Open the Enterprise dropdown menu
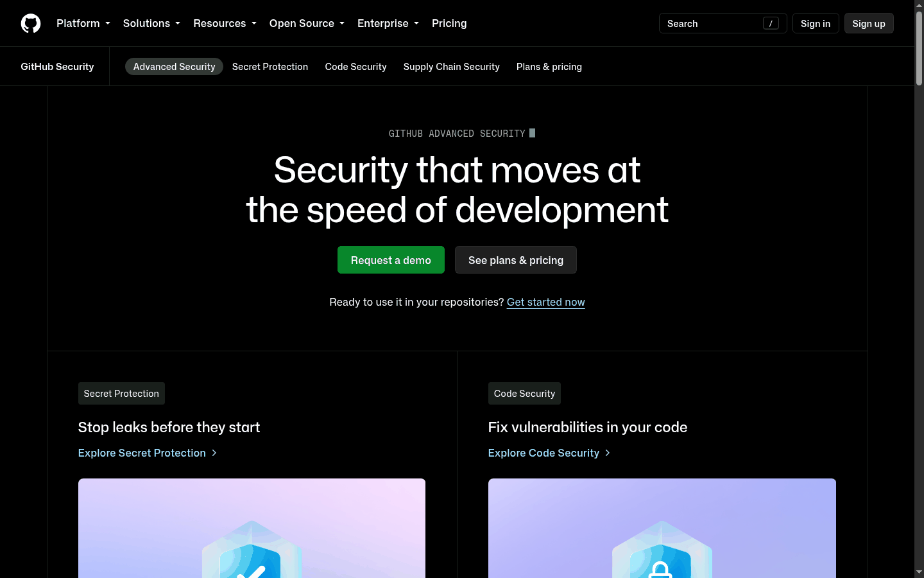Viewport: 924px width, 578px height. (x=388, y=23)
